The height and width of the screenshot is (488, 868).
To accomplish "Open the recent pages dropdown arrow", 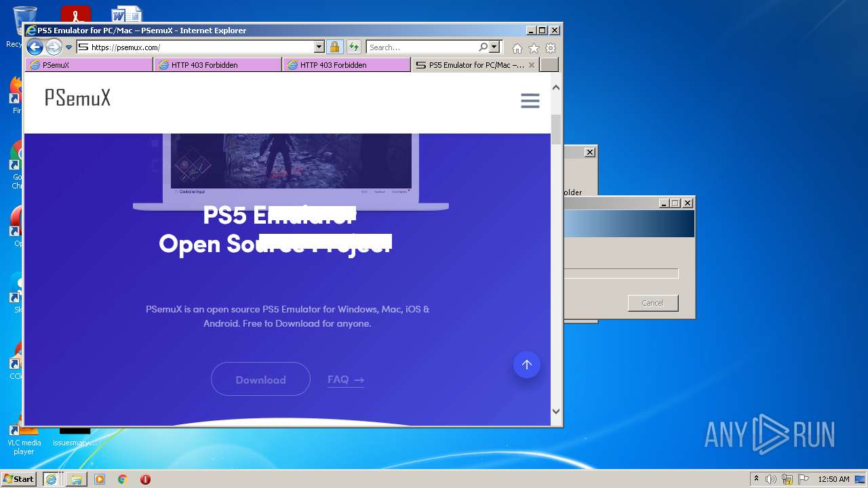I will pyautogui.click(x=68, y=47).
